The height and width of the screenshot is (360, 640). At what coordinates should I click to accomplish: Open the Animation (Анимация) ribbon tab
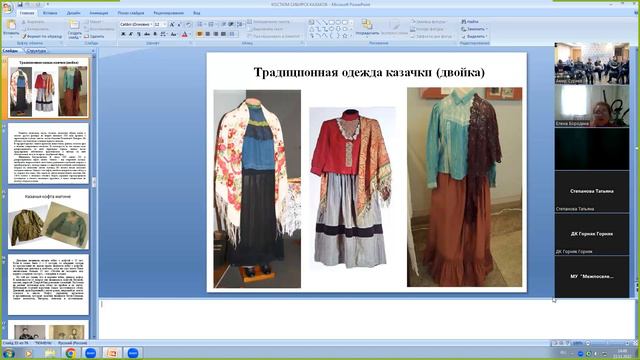coord(99,13)
